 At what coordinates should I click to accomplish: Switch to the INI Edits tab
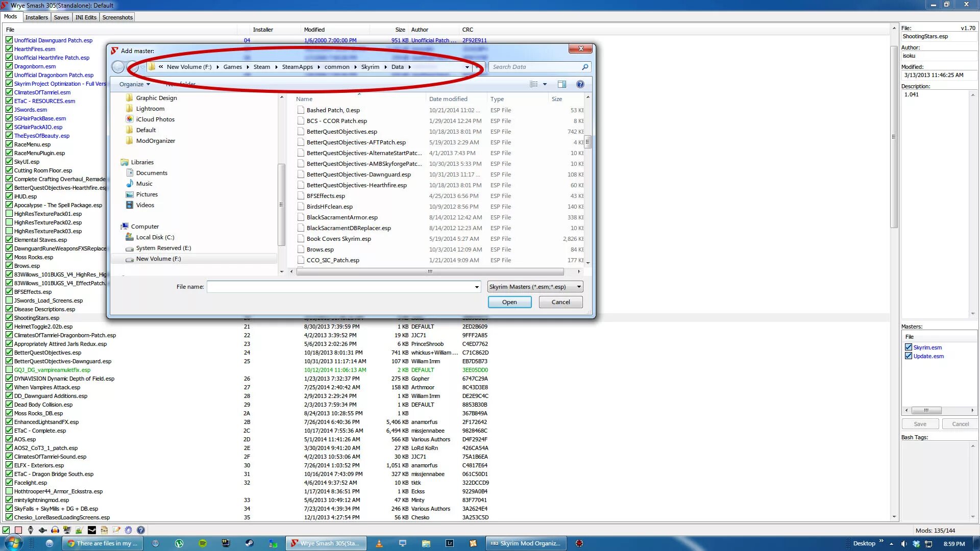pos(86,17)
